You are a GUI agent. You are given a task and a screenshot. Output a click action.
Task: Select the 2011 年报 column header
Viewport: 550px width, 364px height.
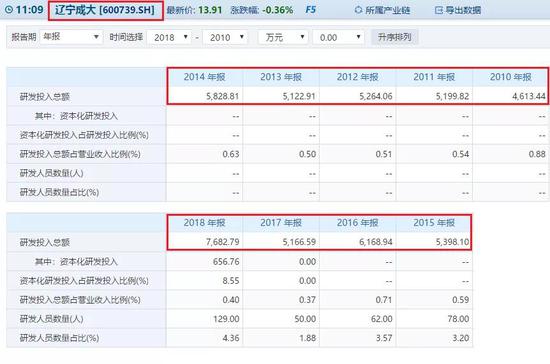tap(434, 77)
